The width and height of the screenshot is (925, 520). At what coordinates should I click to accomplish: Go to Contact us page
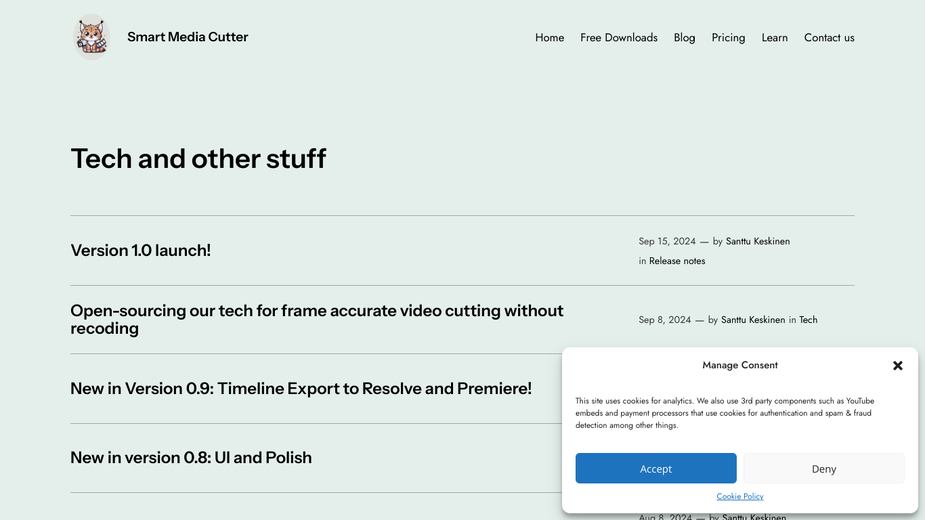click(x=829, y=38)
